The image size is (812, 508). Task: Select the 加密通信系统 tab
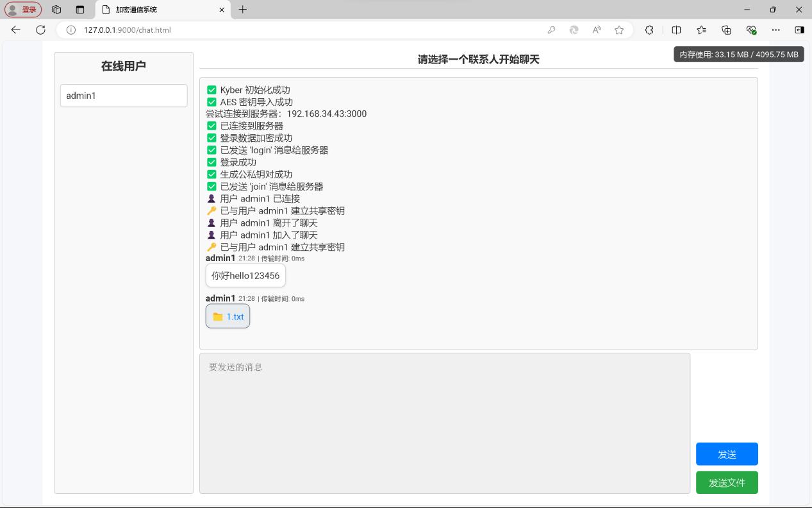[x=163, y=10]
